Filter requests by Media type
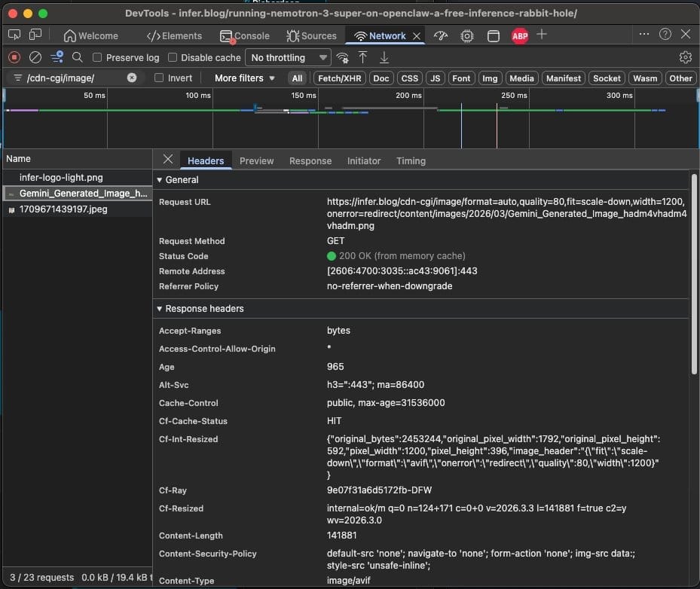Viewport: 700px width, 589px height. (521, 78)
